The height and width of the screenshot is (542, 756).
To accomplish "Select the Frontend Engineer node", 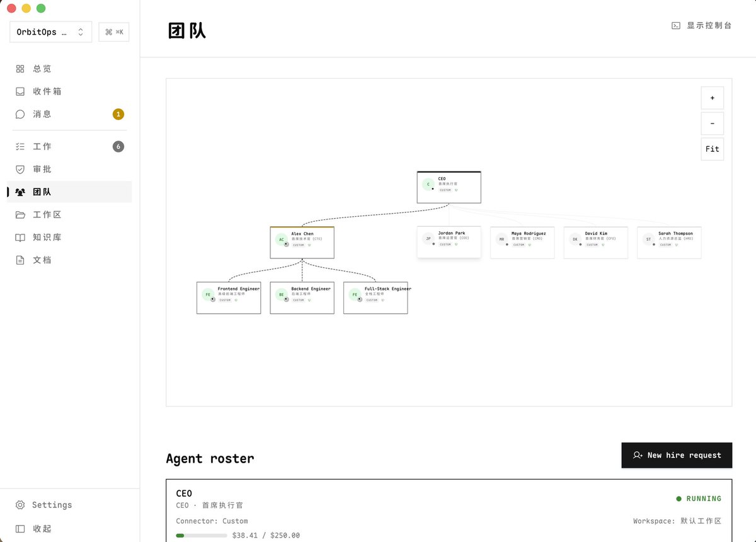I will [228, 297].
